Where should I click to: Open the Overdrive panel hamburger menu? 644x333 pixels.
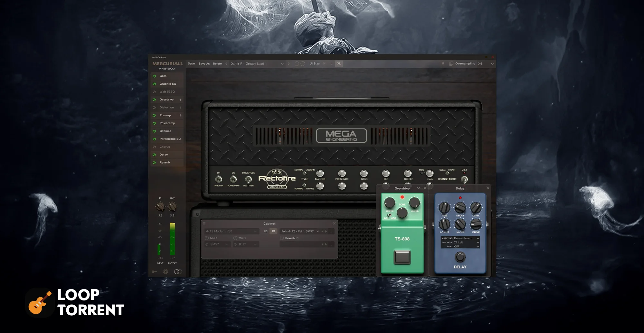(x=379, y=188)
